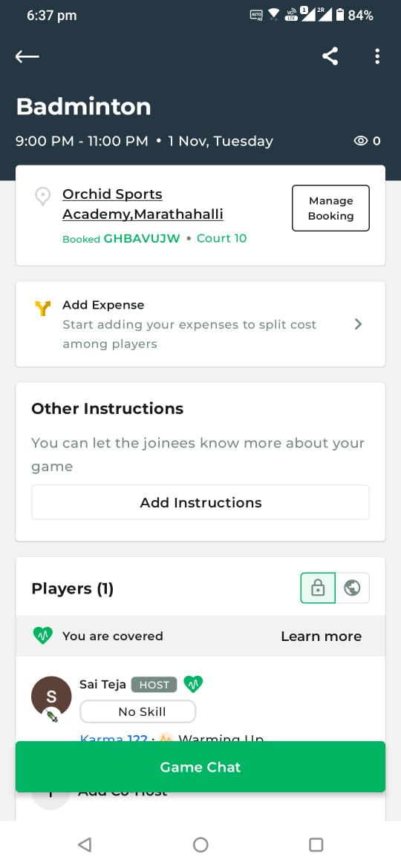Click the Manage Booking button
The image size is (401, 868).
(x=330, y=208)
